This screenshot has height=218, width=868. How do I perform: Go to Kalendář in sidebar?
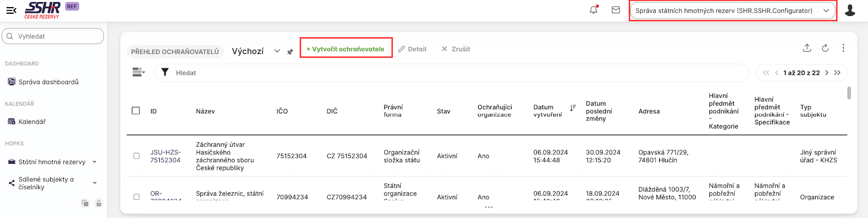32,122
